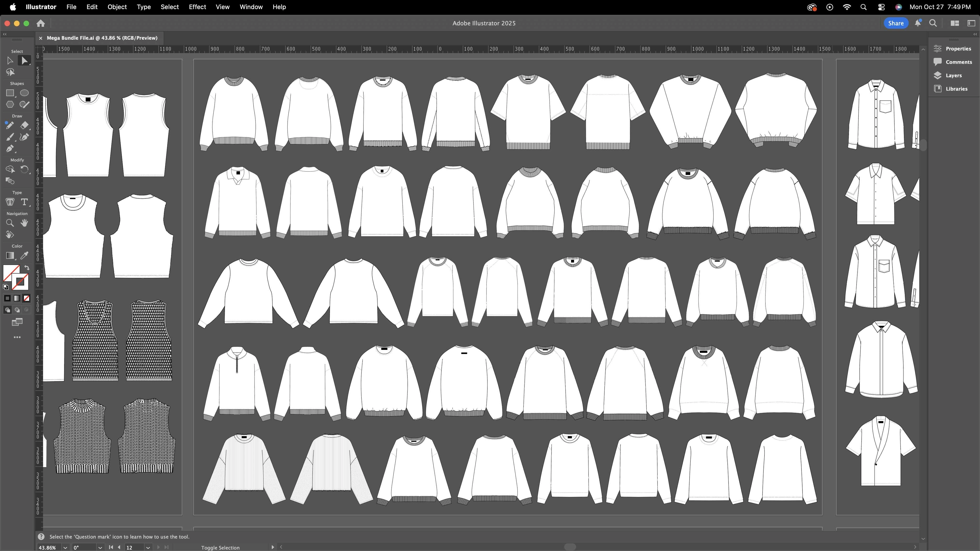
Task: Select the Eraser tool
Action: click(x=24, y=125)
